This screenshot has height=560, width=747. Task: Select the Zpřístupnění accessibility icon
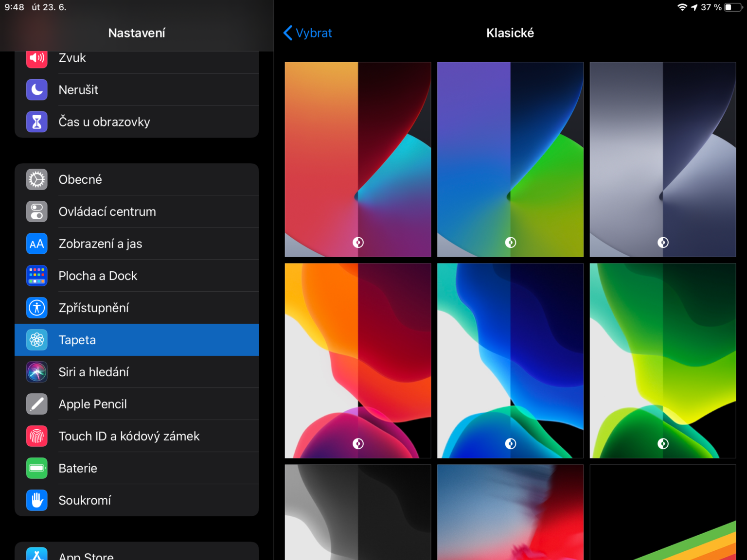pos(36,308)
